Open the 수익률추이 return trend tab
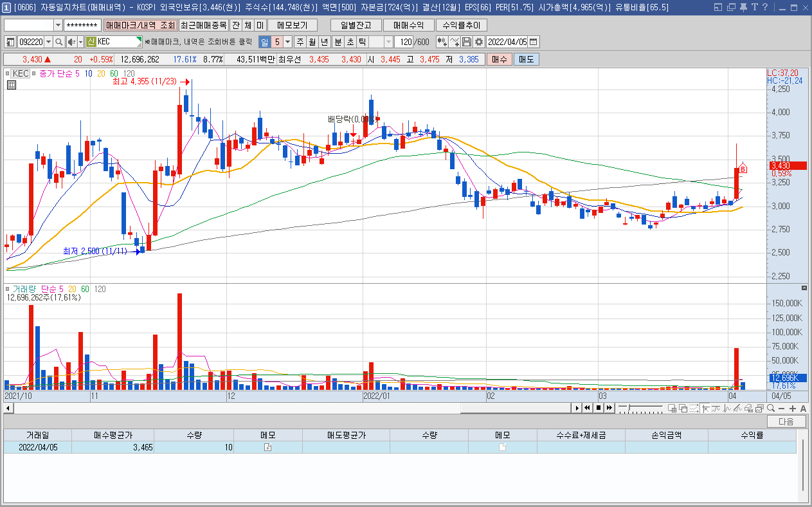 (461, 25)
